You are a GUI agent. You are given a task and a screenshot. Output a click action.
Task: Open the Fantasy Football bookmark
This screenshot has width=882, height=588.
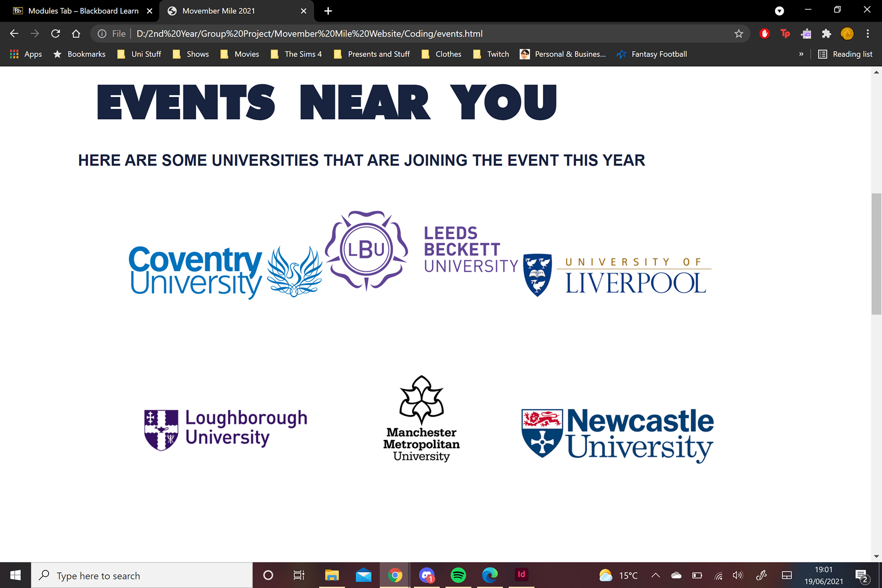click(x=652, y=54)
